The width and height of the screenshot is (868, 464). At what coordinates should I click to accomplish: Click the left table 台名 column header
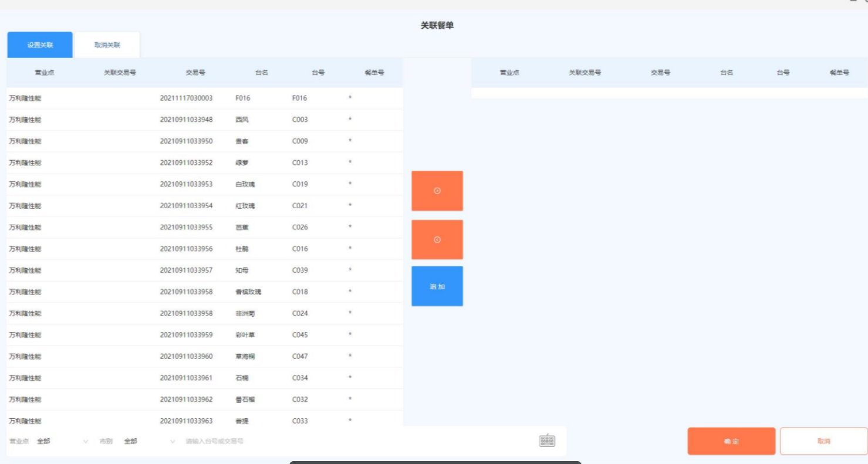[261, 73]
